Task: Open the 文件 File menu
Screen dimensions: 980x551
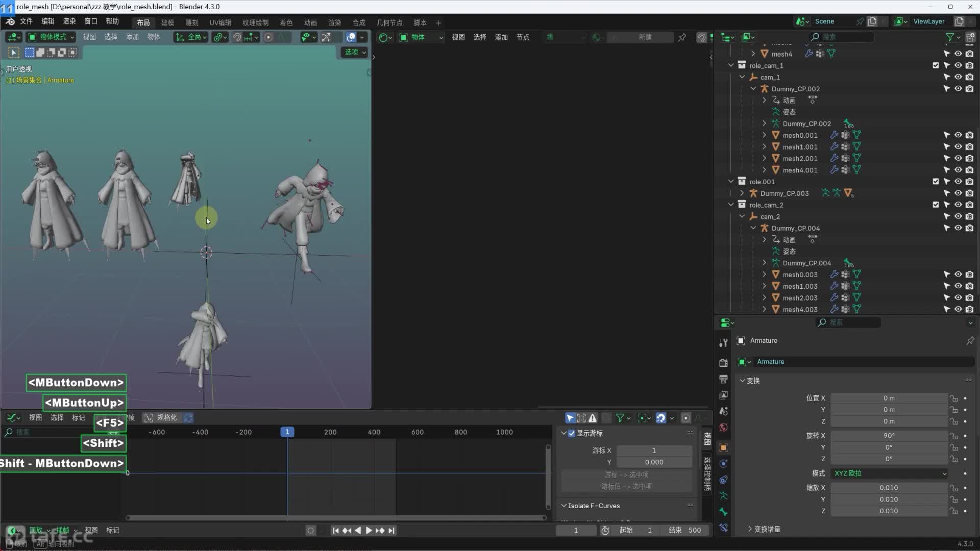Action: (x=26, y=21)
